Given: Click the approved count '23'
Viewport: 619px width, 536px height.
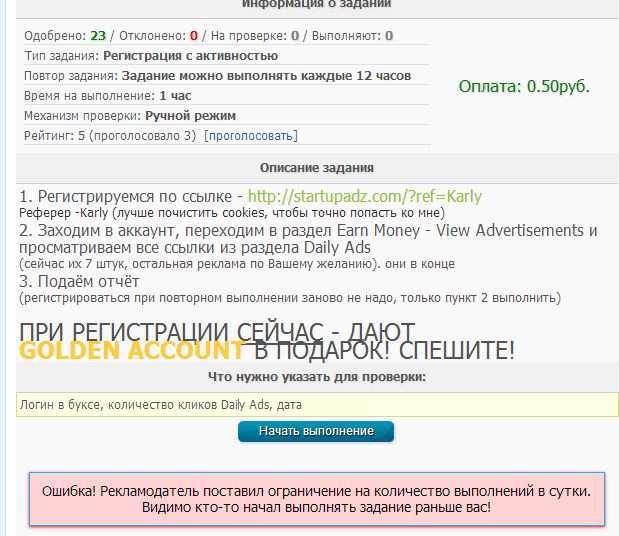Looking at the screenshot, I should (98, 36).
